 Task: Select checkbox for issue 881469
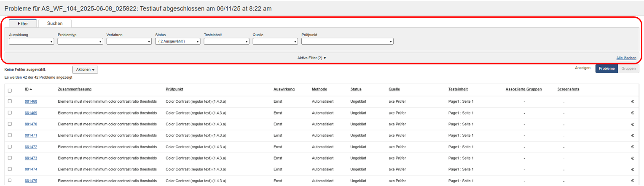[10, 113]
